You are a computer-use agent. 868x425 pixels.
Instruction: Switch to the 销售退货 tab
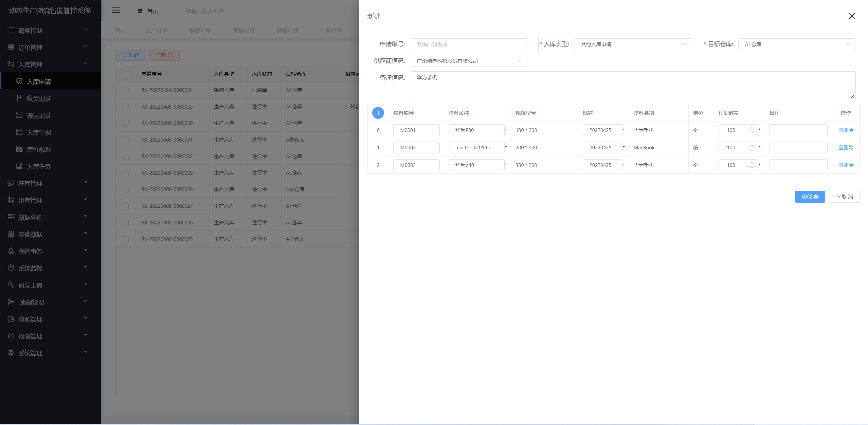pos(287,30)
